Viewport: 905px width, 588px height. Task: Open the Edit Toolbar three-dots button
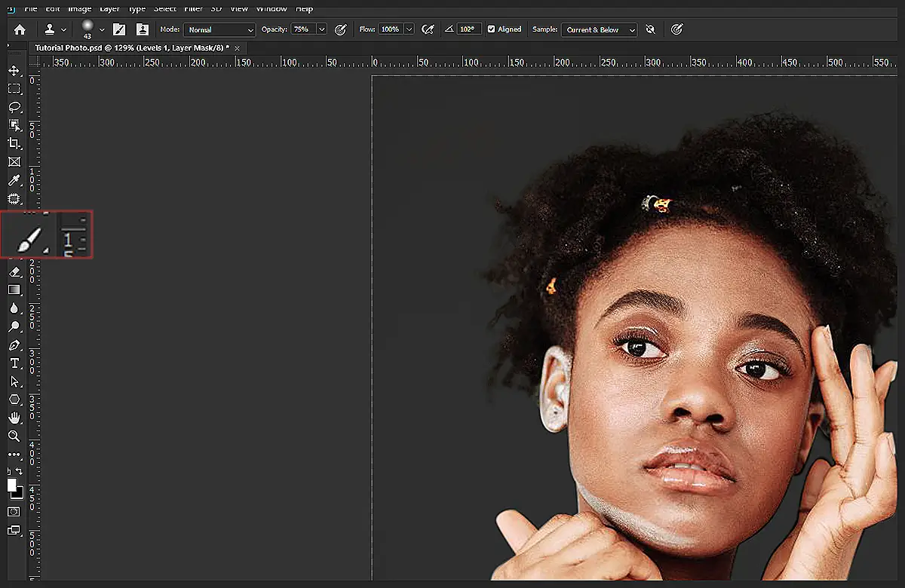coord(14,455)
